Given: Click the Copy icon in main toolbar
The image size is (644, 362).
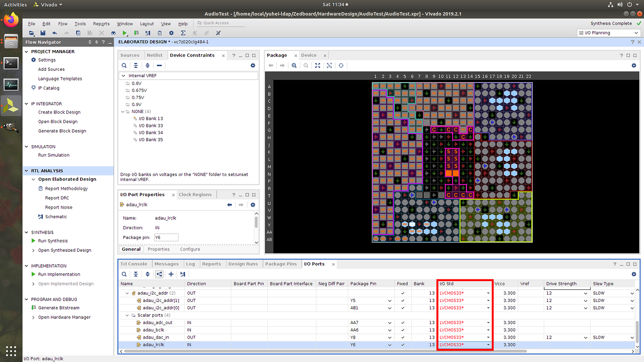Looking at the screenshot, I should tap(78, 33).
